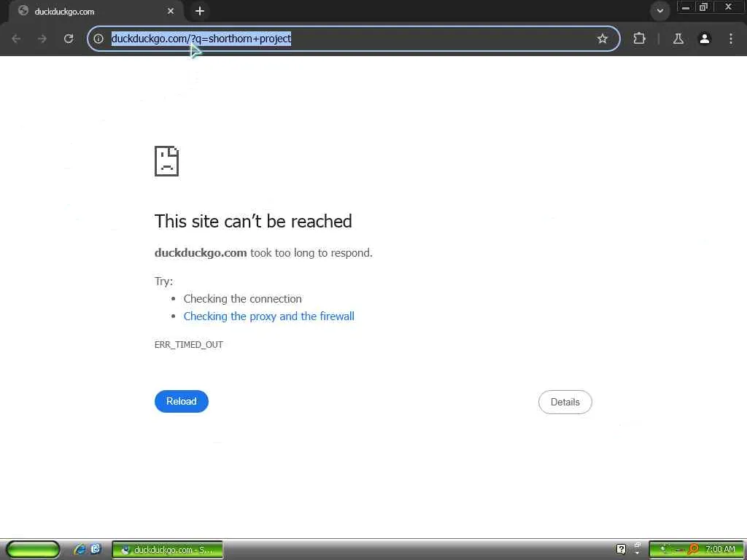Bookmark this page with the star icon

[x=602, y=39]
